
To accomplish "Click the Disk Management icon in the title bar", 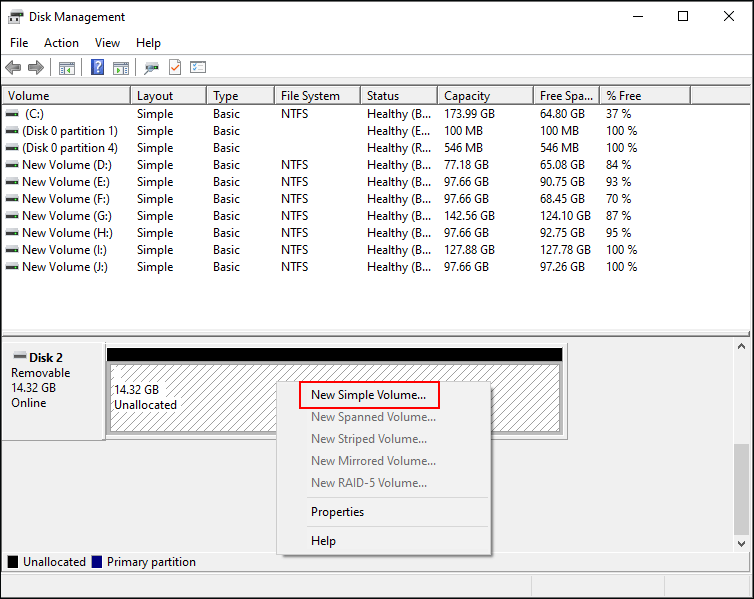I will [x=16, y=17].
